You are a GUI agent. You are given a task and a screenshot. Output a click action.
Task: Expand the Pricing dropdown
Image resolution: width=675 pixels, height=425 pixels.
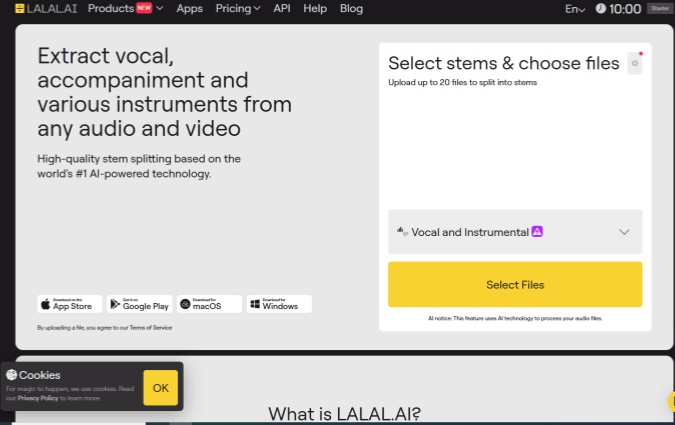pyautogui.click(x=238, y=9)
